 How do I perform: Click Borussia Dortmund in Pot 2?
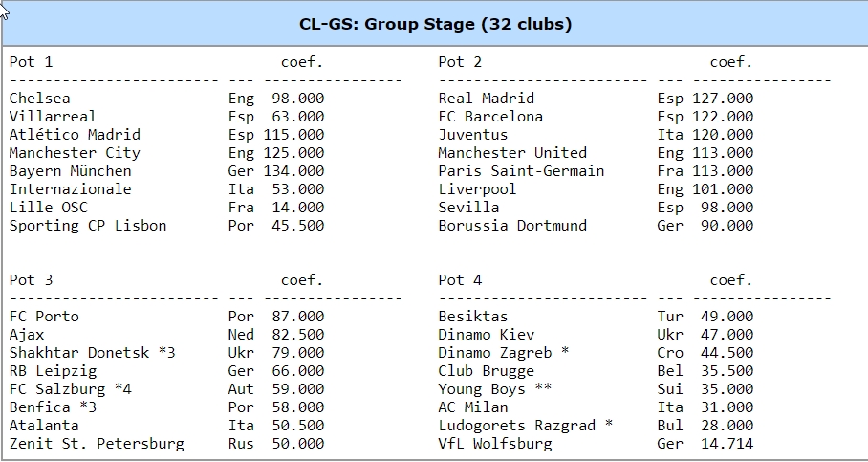(512, 226)
